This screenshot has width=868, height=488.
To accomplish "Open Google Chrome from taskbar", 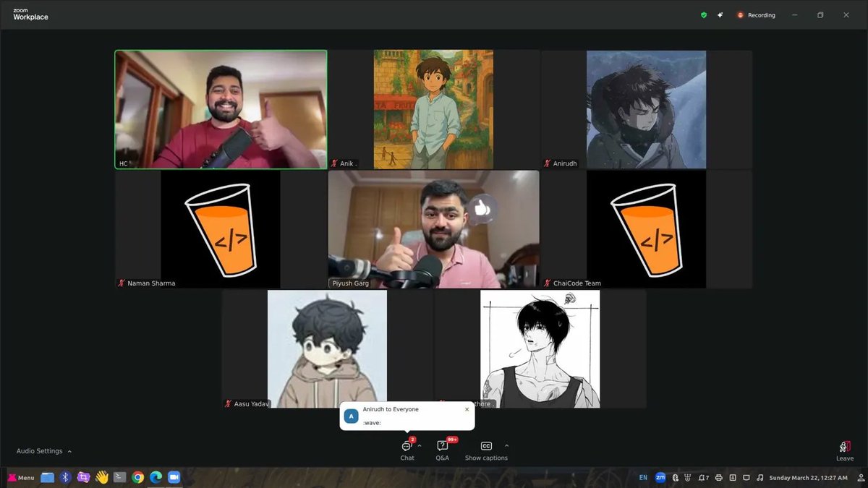I will [137, 477].
